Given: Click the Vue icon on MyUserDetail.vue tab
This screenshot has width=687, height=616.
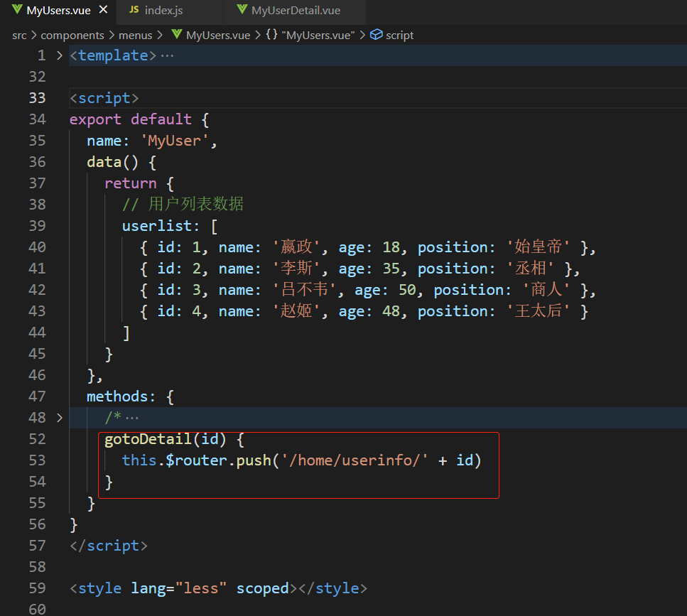Looking at the screenshot, I should pos(242,10).
